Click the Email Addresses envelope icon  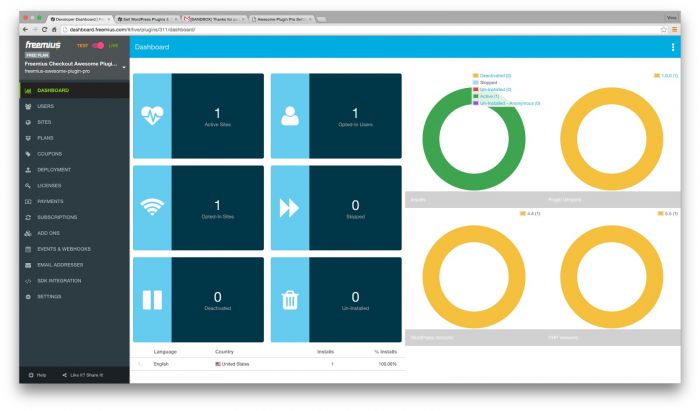pyautogui.click(x=28, y=265)
